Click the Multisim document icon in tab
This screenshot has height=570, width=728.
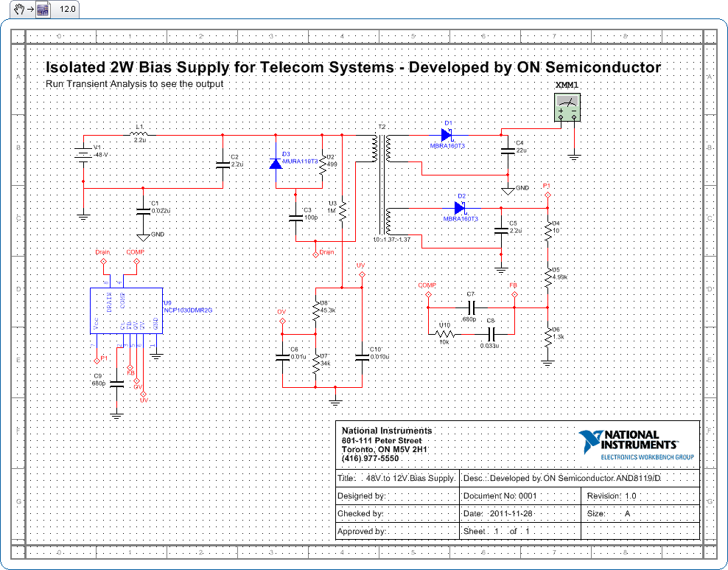(x=43, y=10)
